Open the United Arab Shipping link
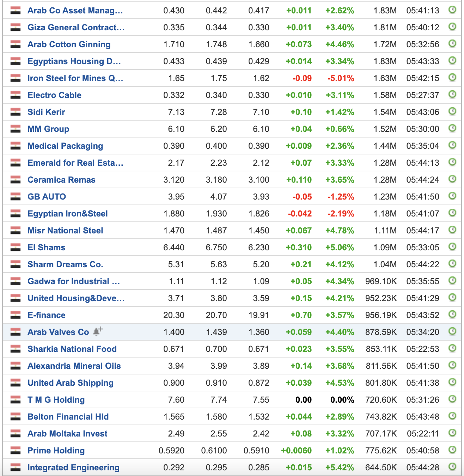464x476 pixels. [x=71, y=383]
